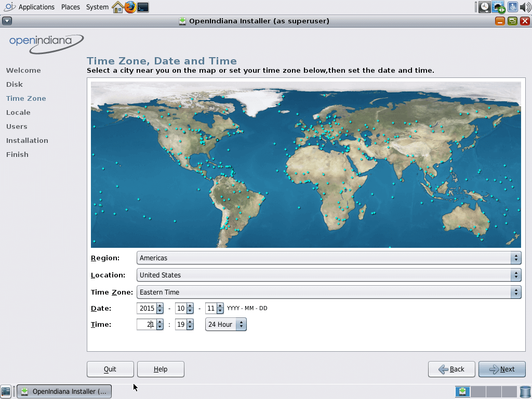
Task: Open the Time Slider clock tray icon
Action: click(484, 7)
